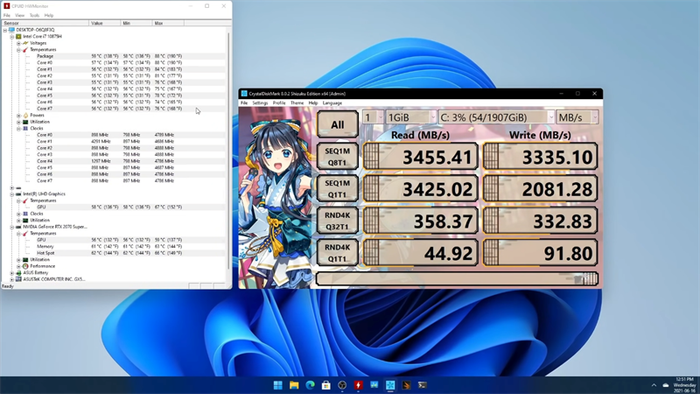Click OBS Studio icon in taskbar
This screenshot has height=394, width=700.
coord(342,385)
